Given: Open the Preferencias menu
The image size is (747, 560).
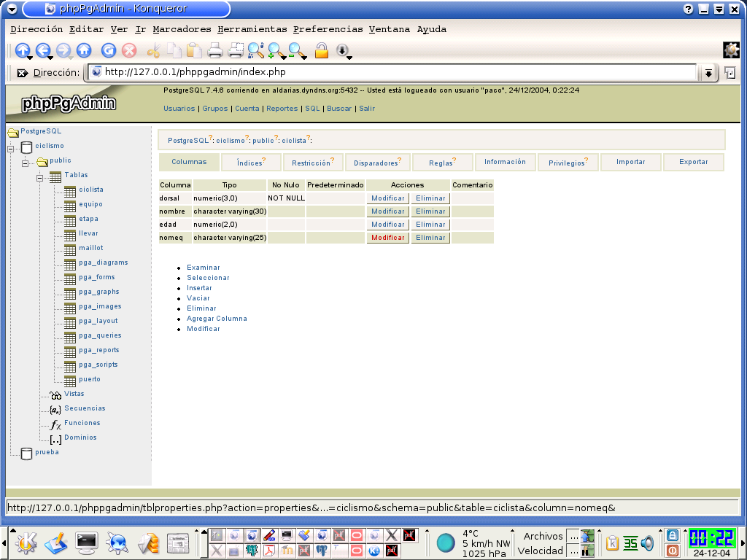Looking at the screenshot, I should coord(328,29).
